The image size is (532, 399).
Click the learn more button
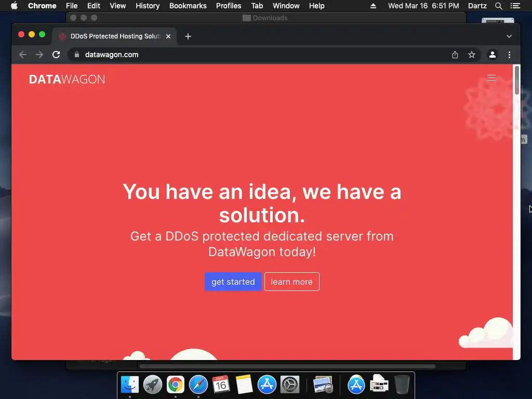point(292,282)
